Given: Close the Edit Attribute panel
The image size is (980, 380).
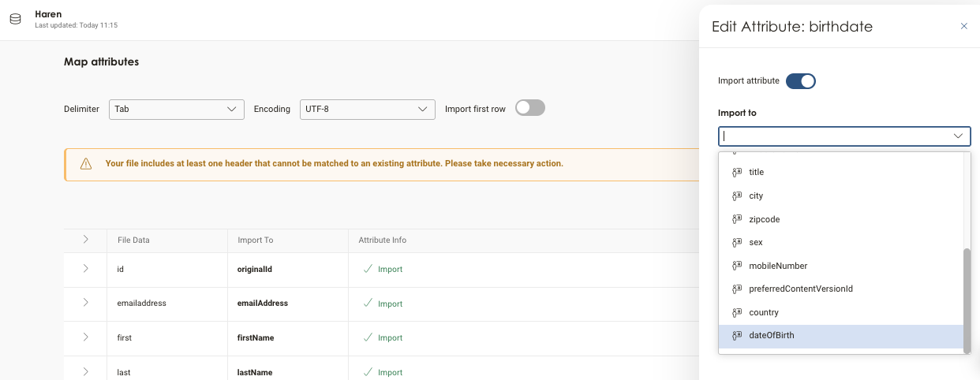Looking at the screenshot, I should [963, 26].
